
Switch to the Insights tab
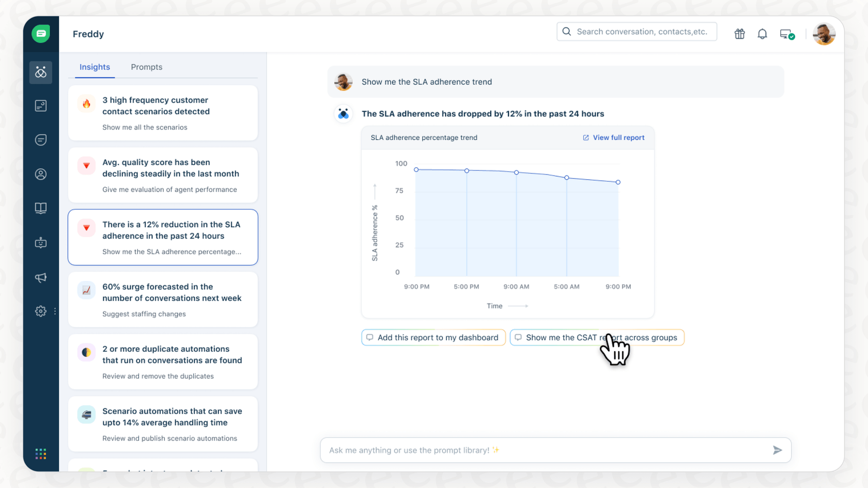pyautogui.click(x=95, y=67)
